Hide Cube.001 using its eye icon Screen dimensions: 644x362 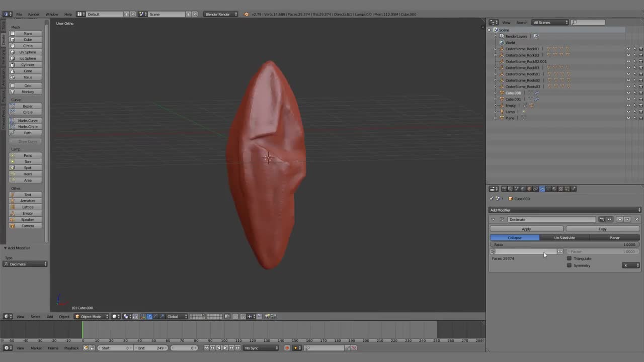pyautogui.click(x=628, y=99)
